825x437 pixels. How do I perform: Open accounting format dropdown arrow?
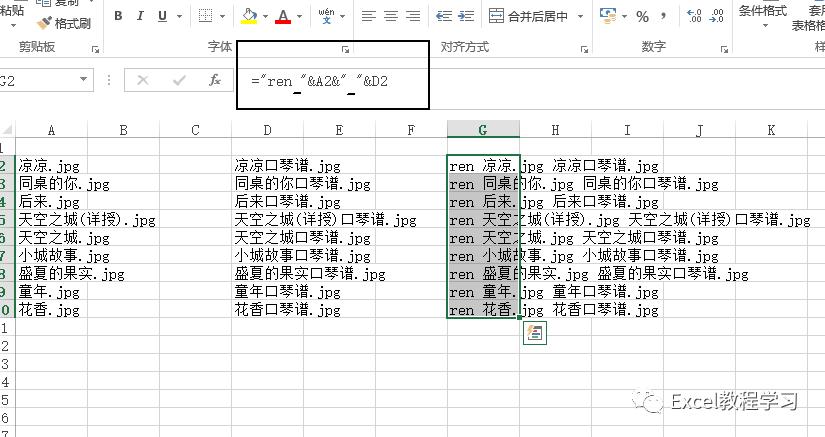coord(624,16)
